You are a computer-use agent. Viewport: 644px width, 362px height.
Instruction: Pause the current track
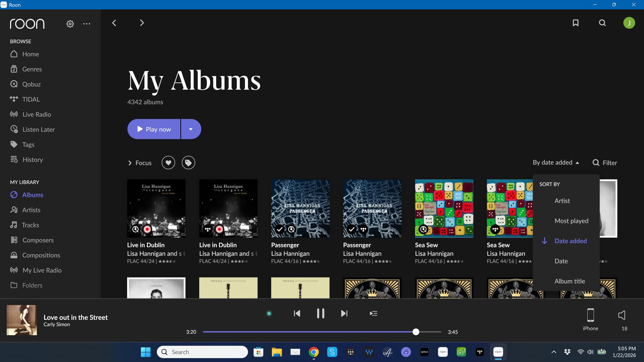pyautogui.click(x=320, y=313)
